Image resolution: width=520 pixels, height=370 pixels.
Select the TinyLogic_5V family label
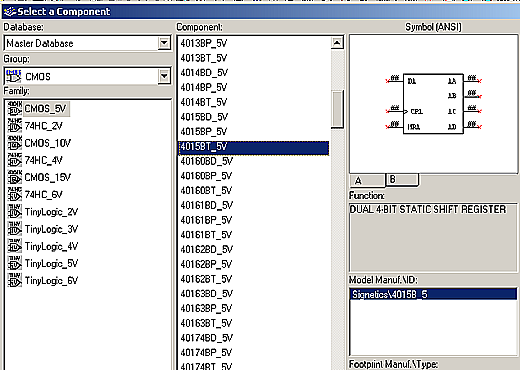tap(51, 264)
